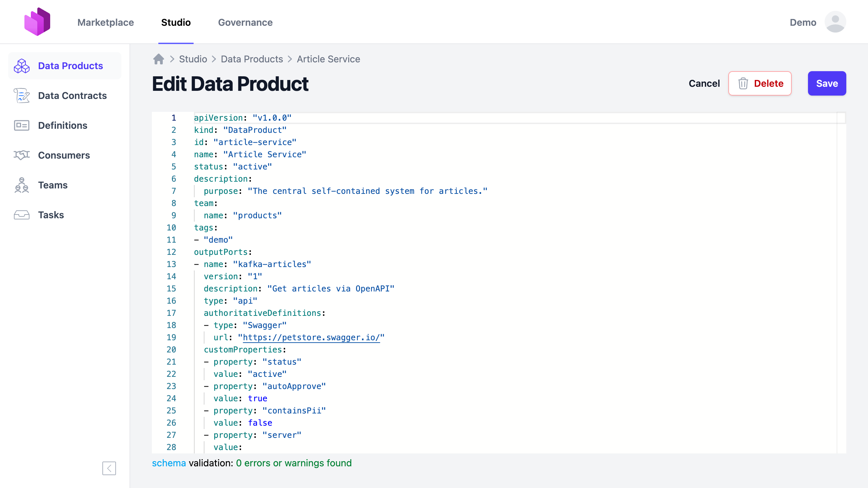
Task: Open the Governance tab
Action: pyautogui.click(x=245, y=22)
